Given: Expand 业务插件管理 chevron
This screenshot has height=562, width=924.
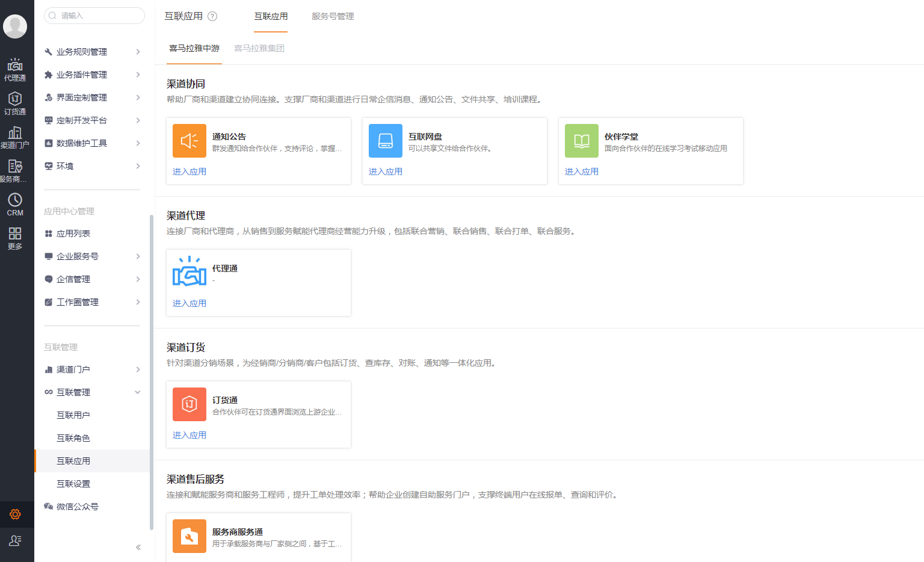Looking at the screenshot, I should (x=138, y=75).
